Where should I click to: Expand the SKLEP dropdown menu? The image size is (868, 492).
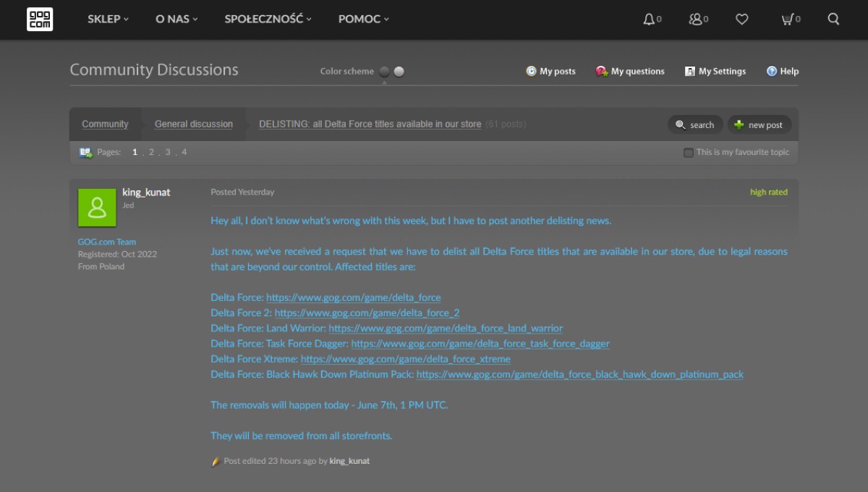coord(108,20)
